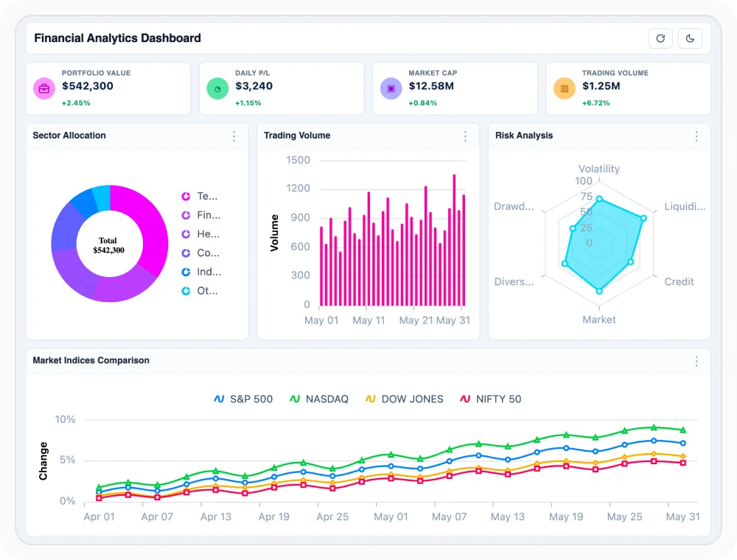Open the Trading Volume chart options menu

tap(465, 136)
